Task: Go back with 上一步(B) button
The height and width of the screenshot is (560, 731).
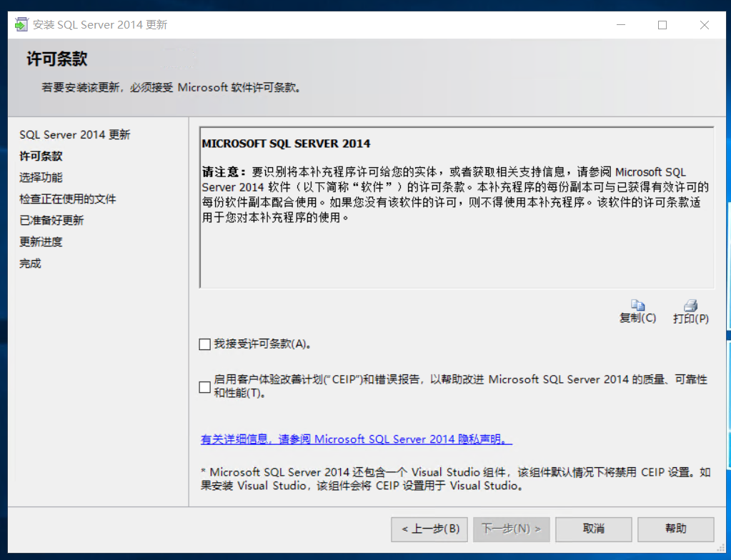Action: point(429,529)
